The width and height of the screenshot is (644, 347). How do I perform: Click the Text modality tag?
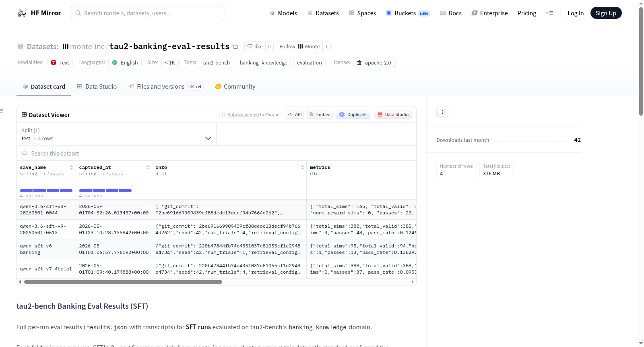(60, 62)
